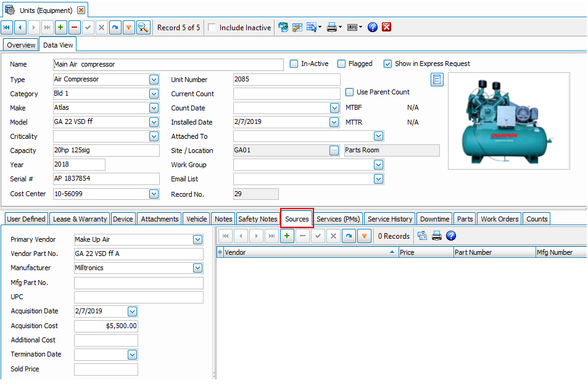
Task: Delete current unit record
Action: click(74, 27)
